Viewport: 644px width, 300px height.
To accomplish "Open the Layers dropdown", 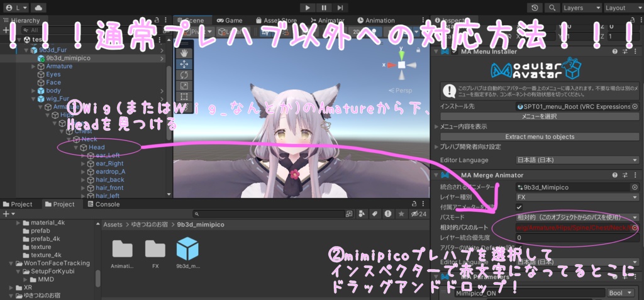I will [582, 8].
